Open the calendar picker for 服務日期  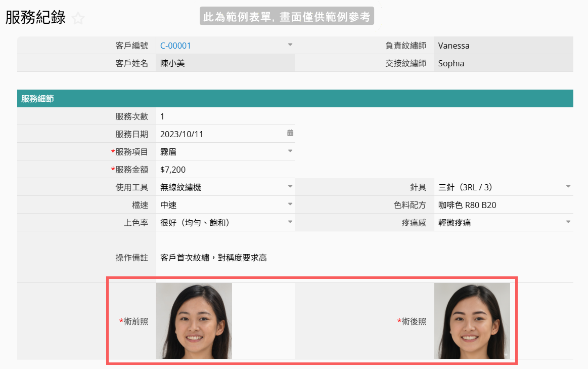coord(290,133)
